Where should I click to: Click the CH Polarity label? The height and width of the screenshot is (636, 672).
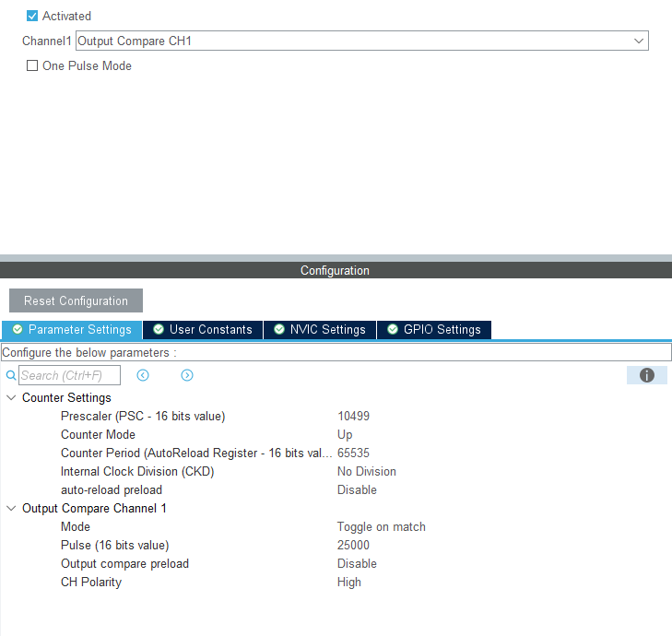point(91,582)
